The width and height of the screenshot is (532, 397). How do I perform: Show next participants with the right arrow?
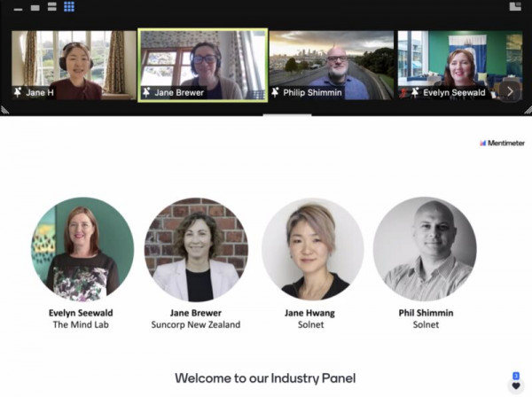pos(510,91)
